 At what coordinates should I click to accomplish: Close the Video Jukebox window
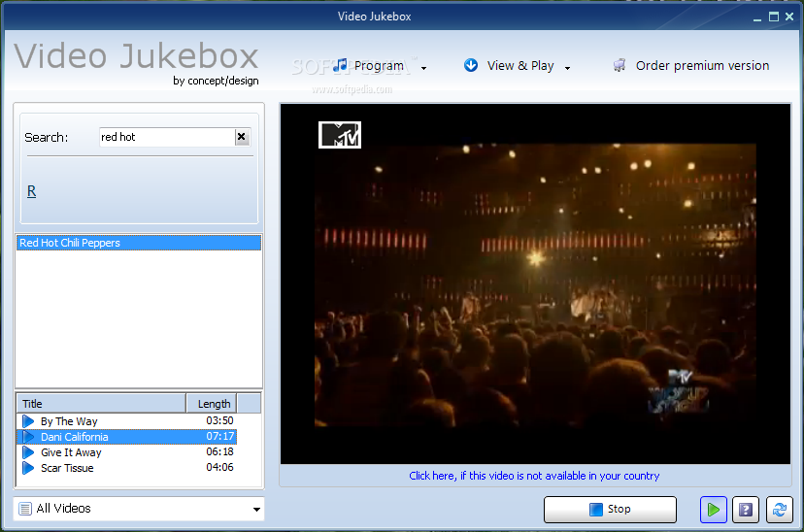tap(789, 17)
